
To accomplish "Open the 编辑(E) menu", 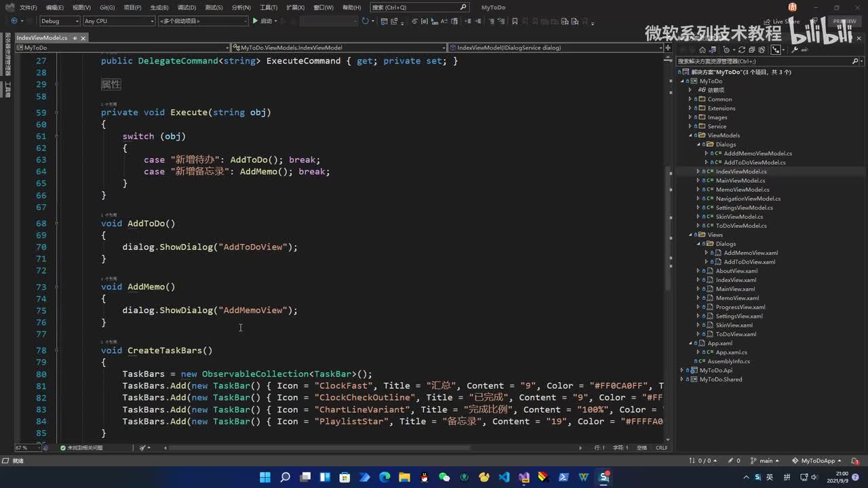I will [x=54, y=7].
